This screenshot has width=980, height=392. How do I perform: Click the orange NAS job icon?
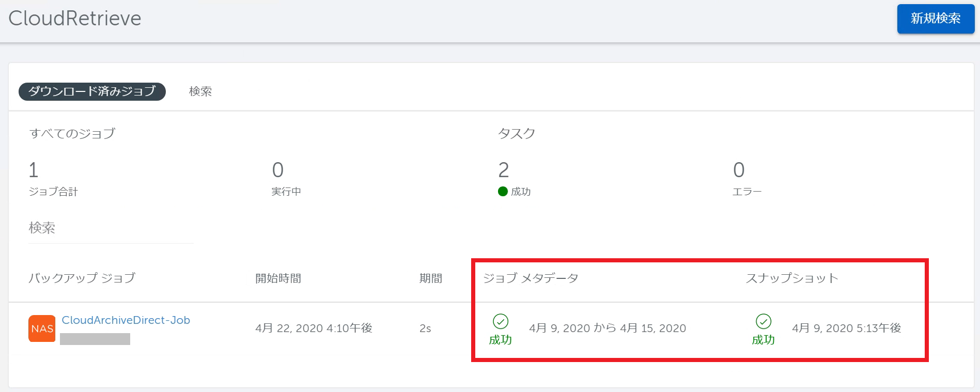pos(42,328)
